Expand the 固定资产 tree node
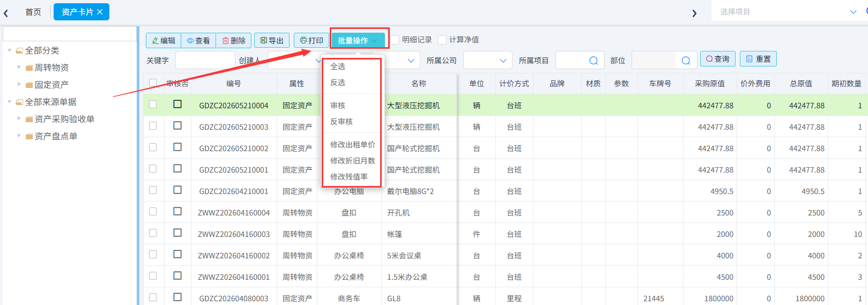 click(x=19, y=85)
